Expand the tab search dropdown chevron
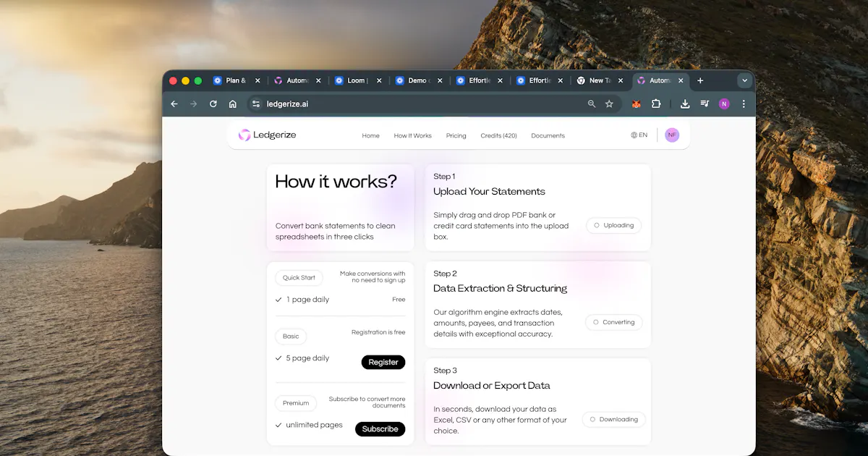Screen dimensions: 868x456 744,80
